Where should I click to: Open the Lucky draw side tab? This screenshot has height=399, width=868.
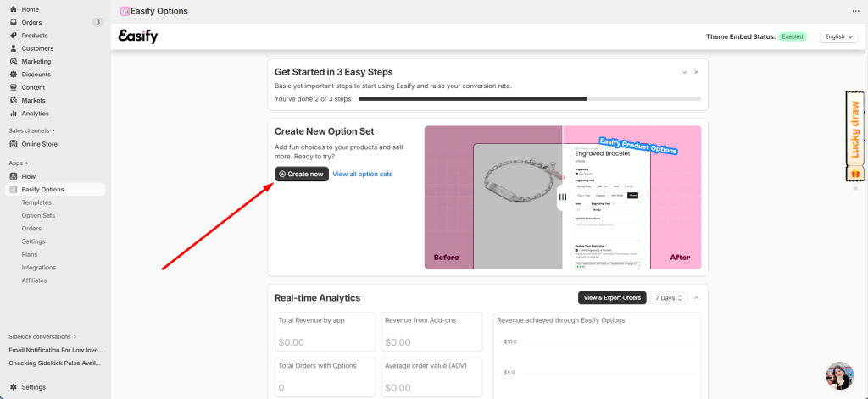[854, 130]
